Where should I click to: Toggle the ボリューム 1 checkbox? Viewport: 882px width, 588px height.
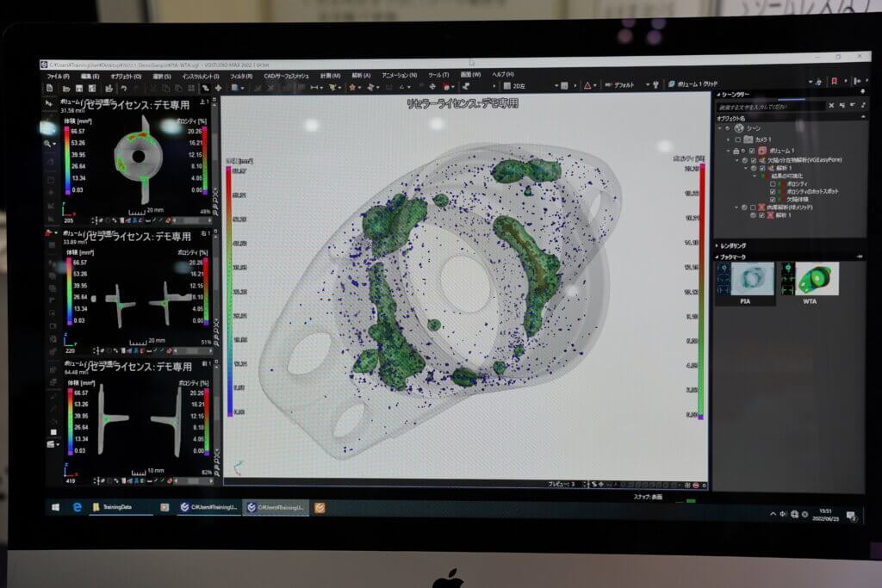point(752,151)
